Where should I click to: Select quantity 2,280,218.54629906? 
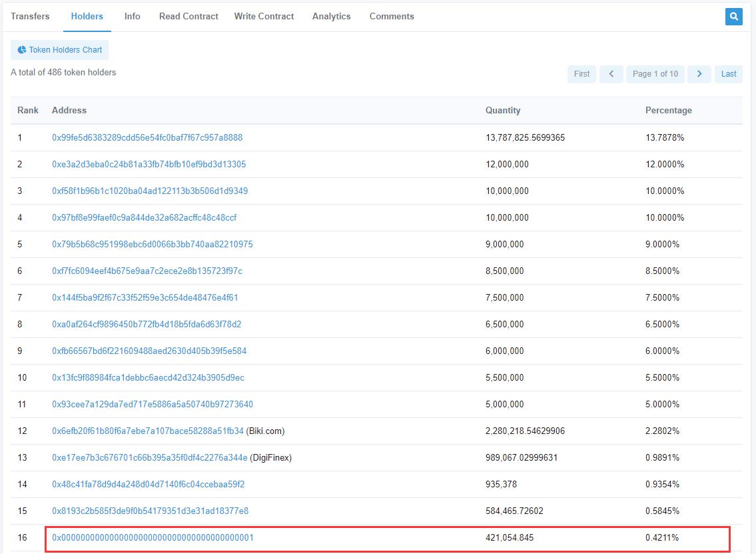[x=525, y=431]
